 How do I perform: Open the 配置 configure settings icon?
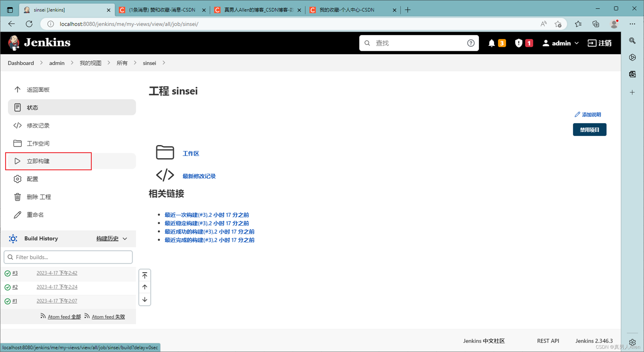click(x=17, y=179)
